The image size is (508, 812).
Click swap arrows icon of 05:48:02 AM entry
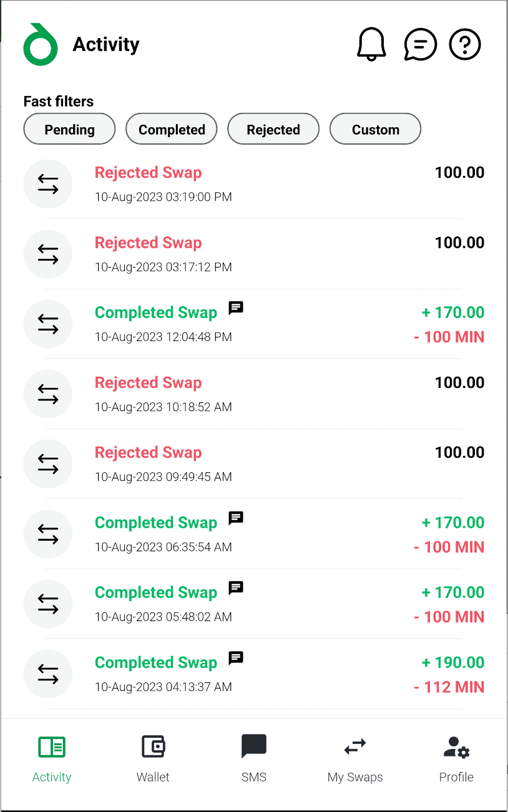pos(48,604)
